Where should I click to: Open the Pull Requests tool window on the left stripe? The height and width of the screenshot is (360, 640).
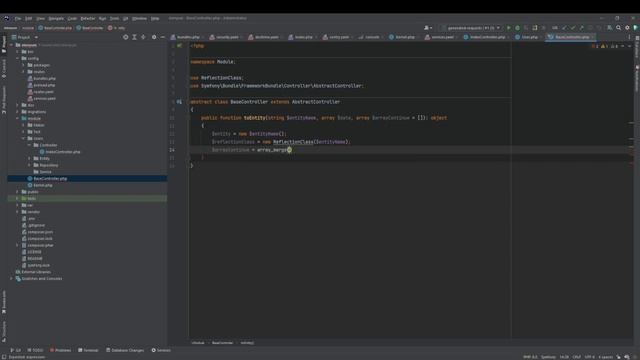[4, 100]
